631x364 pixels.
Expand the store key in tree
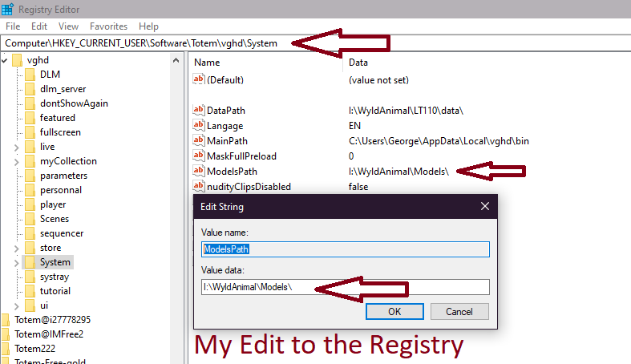click(18, 248)
